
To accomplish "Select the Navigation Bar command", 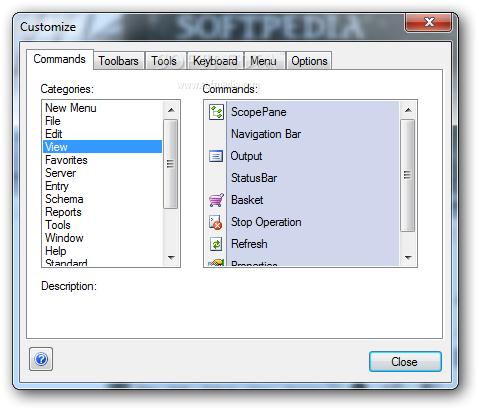I will (302, 134).
